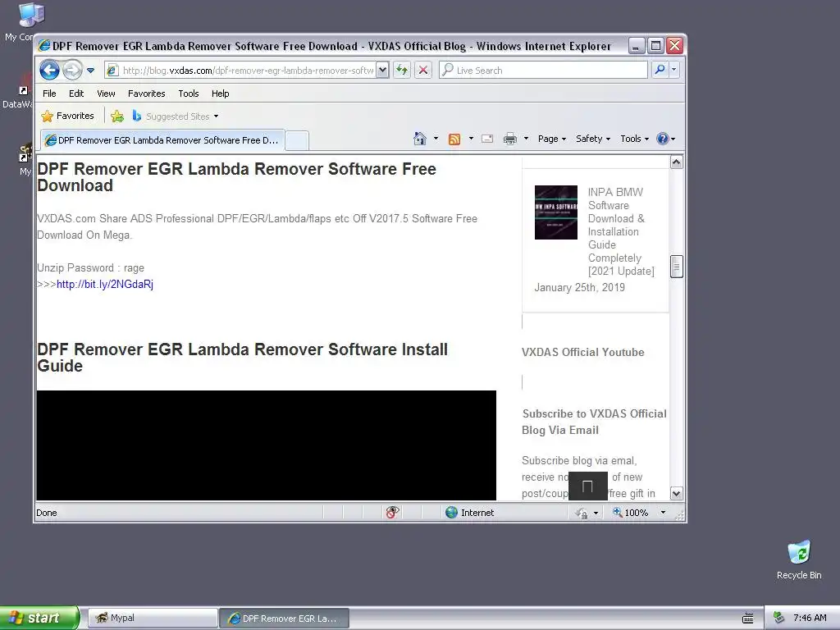Click the Read Mail envelope icon
Screen dimensions: 840x630
(x=487, y=139)
